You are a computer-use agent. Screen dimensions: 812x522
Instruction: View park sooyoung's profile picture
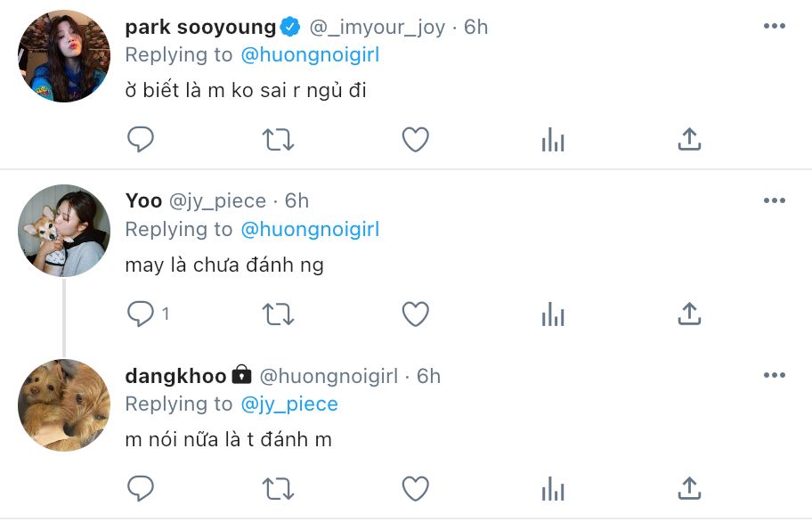(x=64, y=56)
